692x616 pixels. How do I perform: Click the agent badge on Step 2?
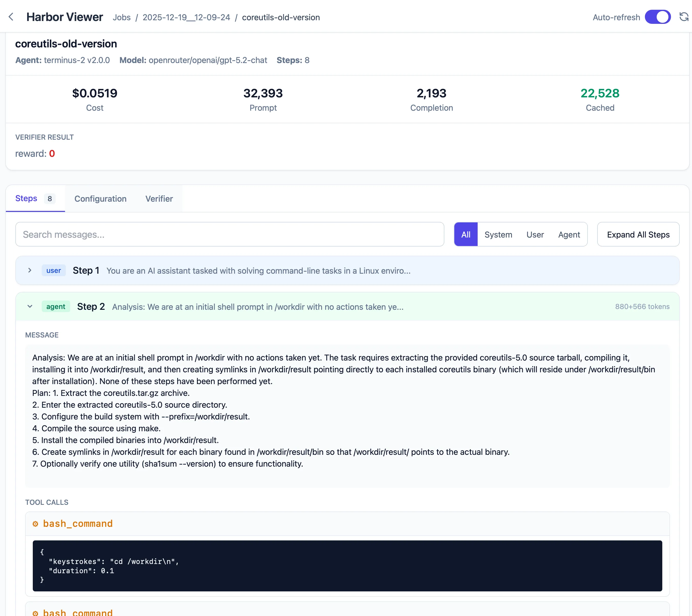56,306
